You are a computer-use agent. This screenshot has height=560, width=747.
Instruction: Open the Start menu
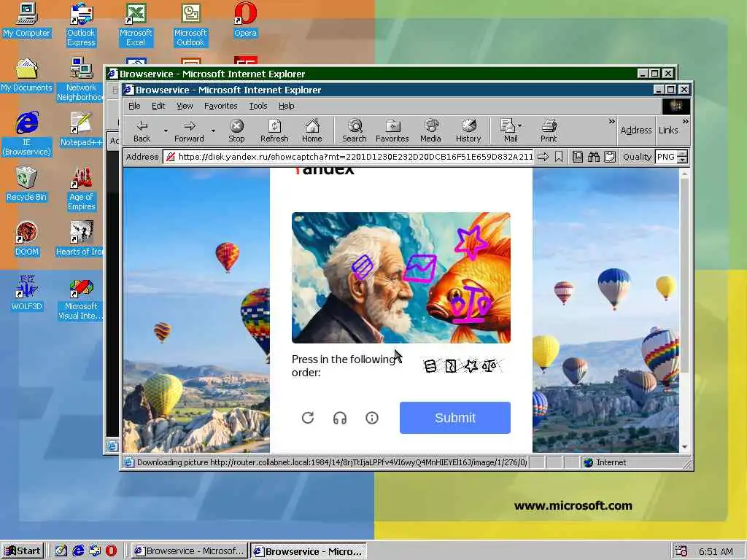click(23, 551)
